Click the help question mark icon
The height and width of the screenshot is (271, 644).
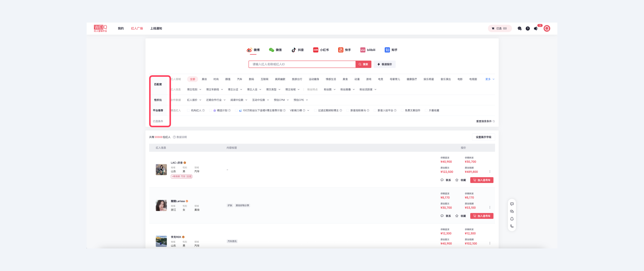[x=528, y=29]
